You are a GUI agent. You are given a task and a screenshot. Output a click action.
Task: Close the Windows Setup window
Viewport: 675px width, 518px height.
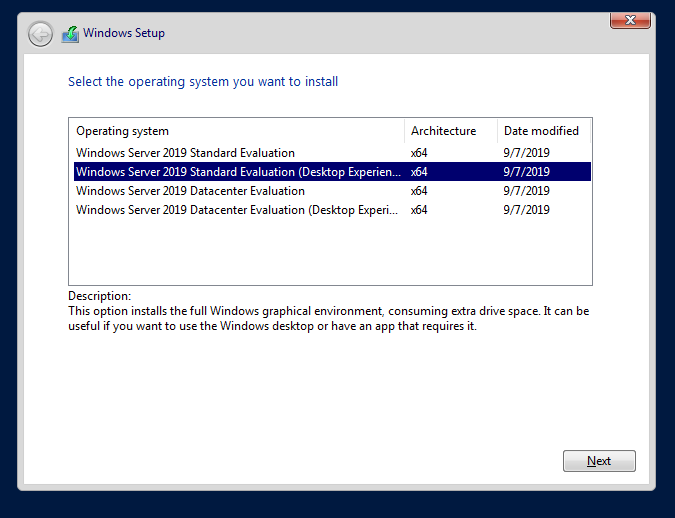[x=630, y=20]
